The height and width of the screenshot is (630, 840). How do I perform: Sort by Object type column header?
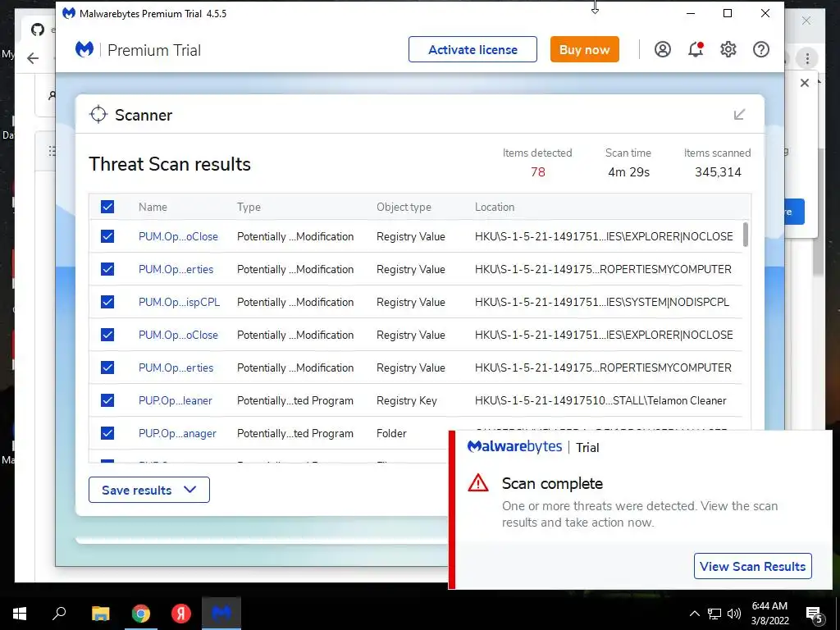404,207
